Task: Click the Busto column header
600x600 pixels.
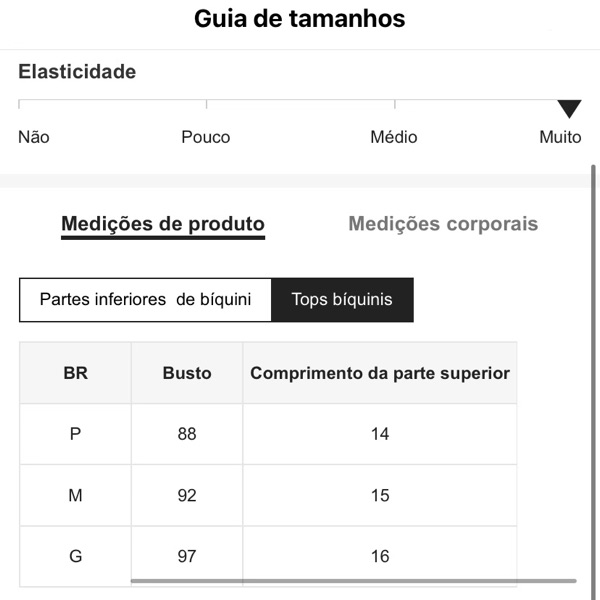Action: click(187, 373)
